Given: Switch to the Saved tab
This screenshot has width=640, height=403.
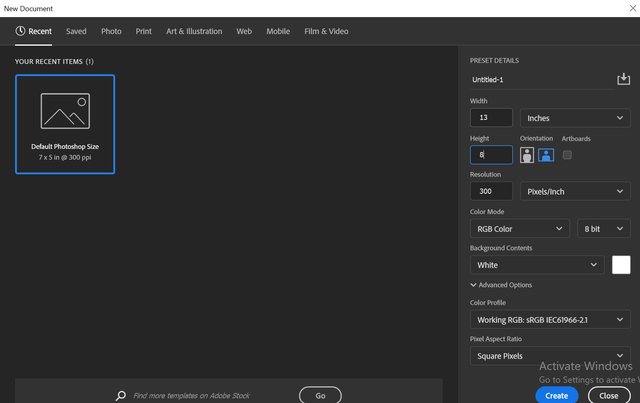Looking at the screenshot, I should tap(76, 31).
